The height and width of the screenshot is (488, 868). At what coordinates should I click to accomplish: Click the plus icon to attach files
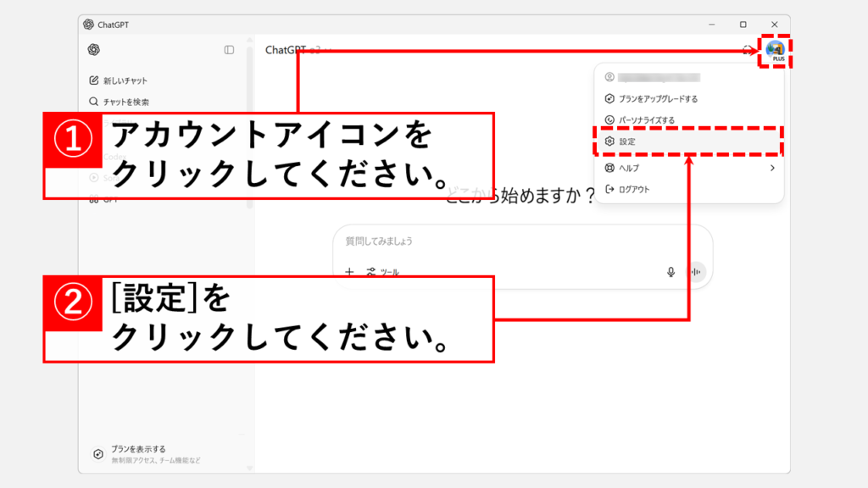pos(349,272)
